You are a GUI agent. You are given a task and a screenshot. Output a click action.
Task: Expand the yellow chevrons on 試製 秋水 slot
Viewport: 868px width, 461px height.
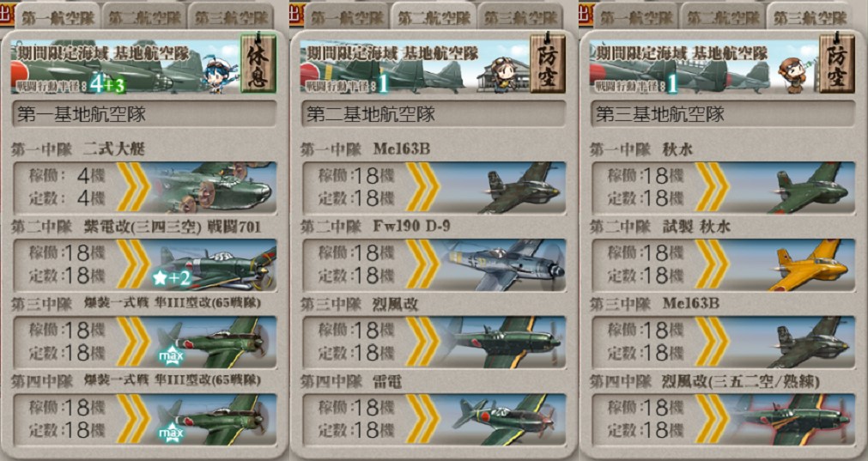pyautogui.click(x=712, y=265)
